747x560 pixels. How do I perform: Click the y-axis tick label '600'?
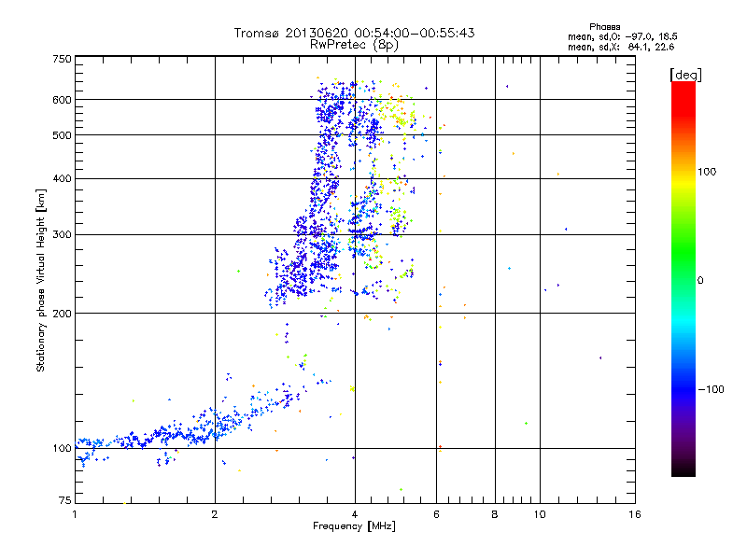point(62,100)
